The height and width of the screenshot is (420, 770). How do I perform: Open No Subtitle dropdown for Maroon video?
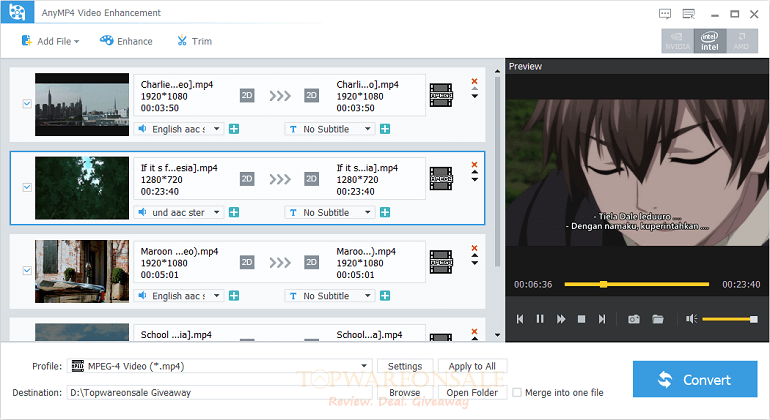[x=330, y=296]
